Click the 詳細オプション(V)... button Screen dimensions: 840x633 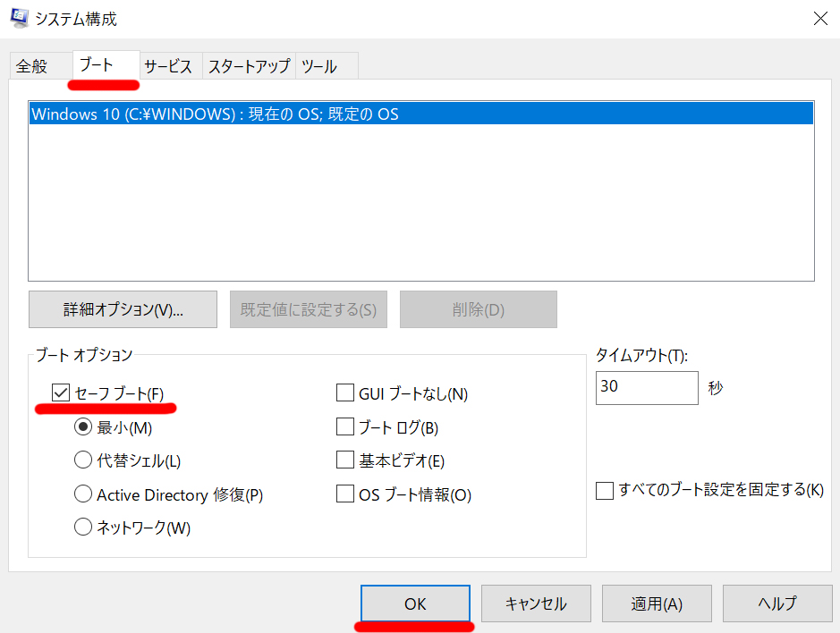(x=123, y=310)
